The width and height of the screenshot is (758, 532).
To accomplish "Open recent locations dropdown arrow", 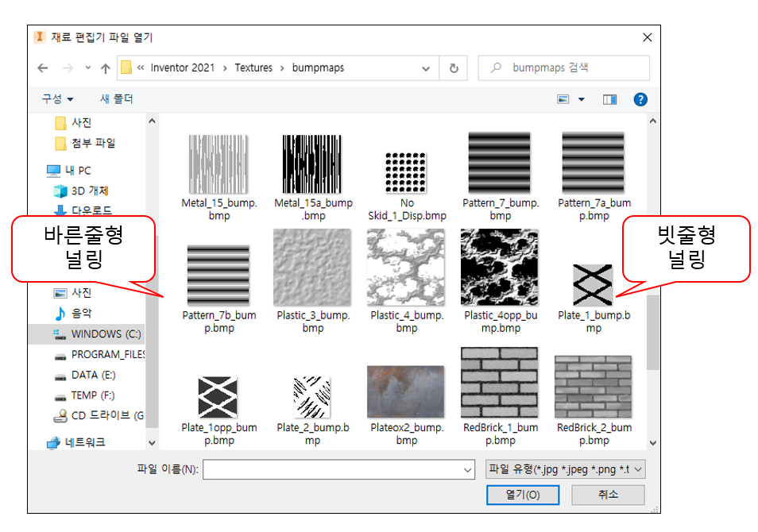I will click(87, 68).
